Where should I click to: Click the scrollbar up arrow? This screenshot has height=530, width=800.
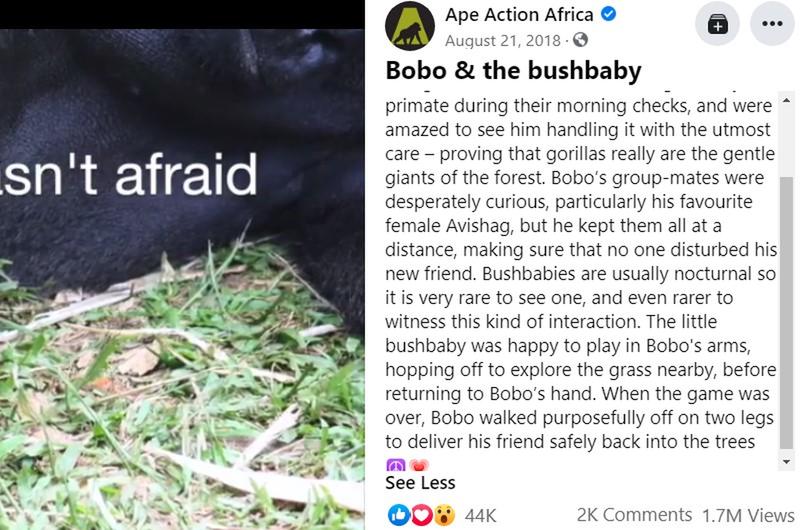pyautogui.click(x=785, y=101)
